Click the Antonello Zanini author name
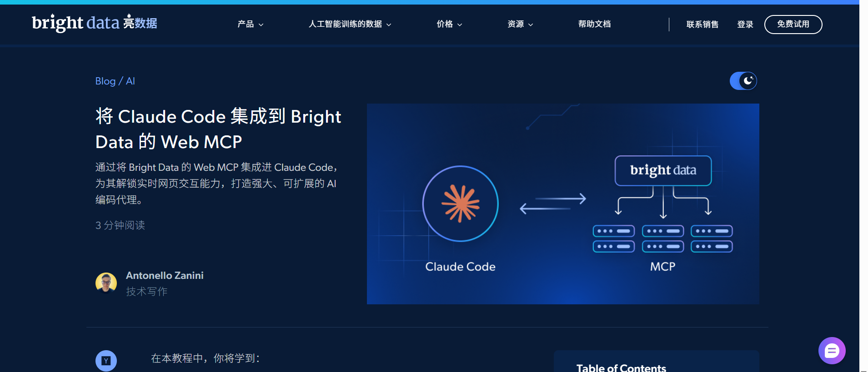 165,275
